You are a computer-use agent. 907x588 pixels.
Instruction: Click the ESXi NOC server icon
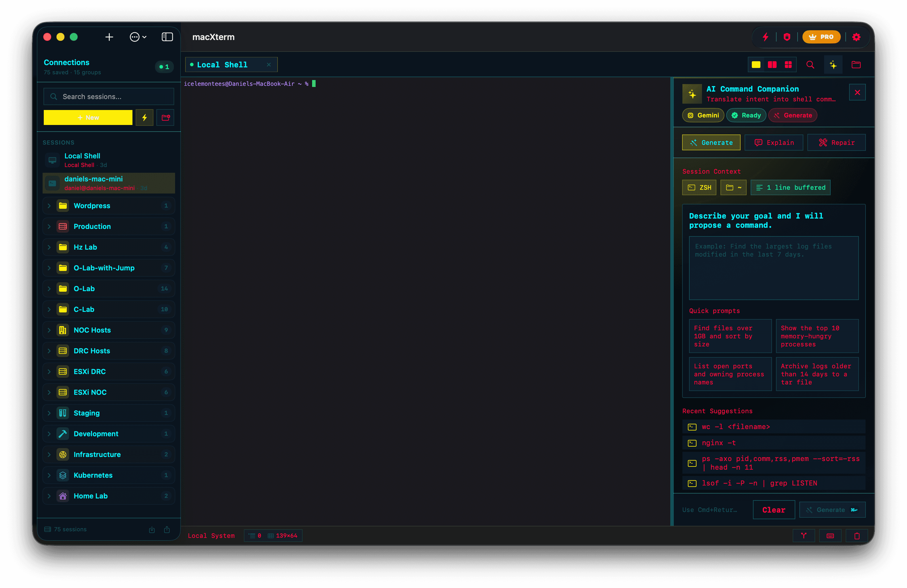[63, 392]
